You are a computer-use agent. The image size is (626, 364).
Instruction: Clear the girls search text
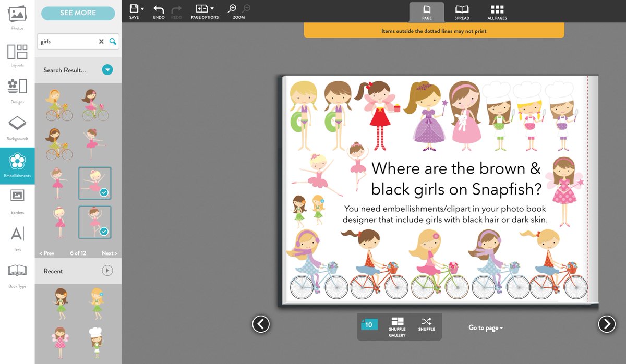pyautogui.click(x=101, y=42)
